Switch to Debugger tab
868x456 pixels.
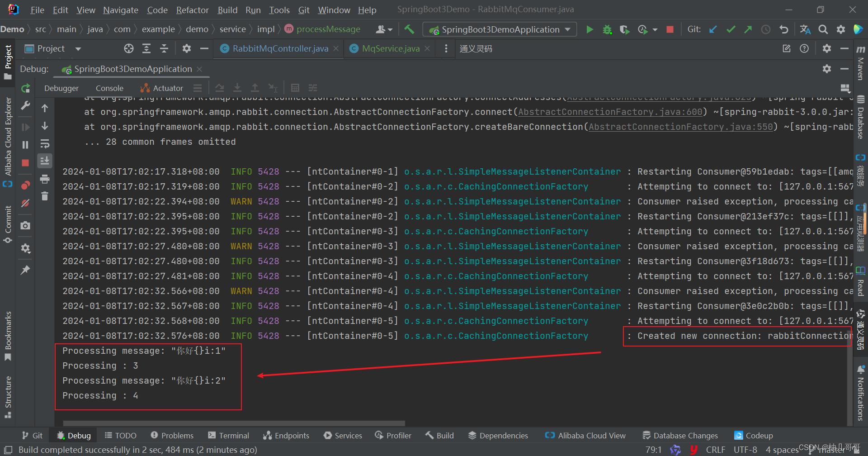coord(61,88)
